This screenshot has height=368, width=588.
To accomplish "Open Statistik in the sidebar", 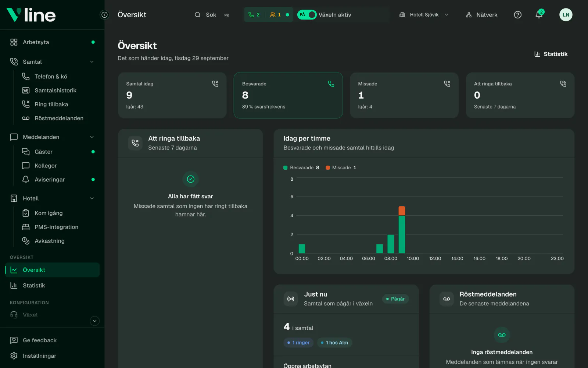I will pos(52,286).
